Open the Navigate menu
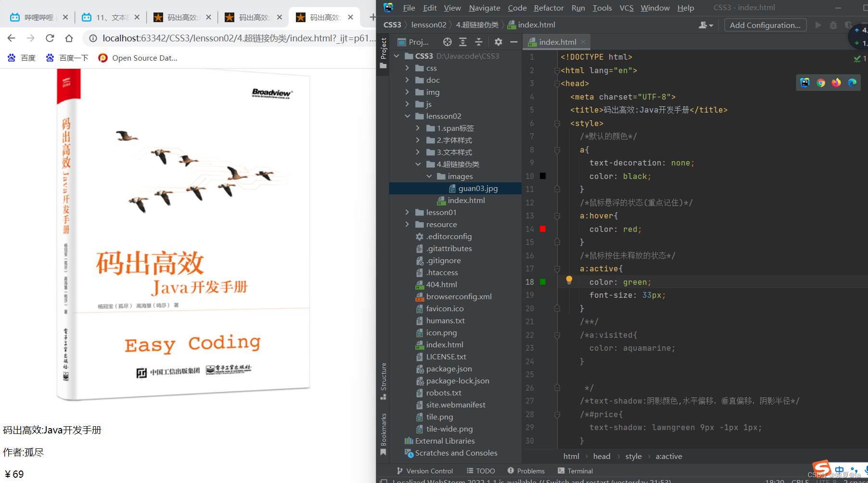The width and height of the screenshot is (868, 483). click(x=485, y=8)
